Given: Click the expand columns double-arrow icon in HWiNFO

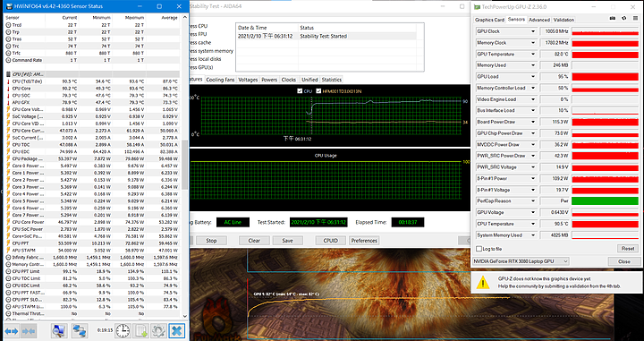Looking at the screenshot, I should [x=11, y=331].
